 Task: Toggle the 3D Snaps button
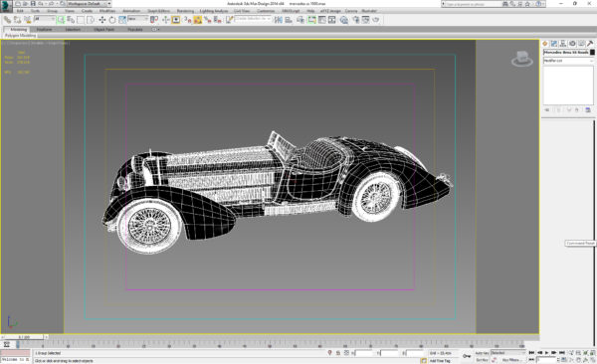pos(187,20)
